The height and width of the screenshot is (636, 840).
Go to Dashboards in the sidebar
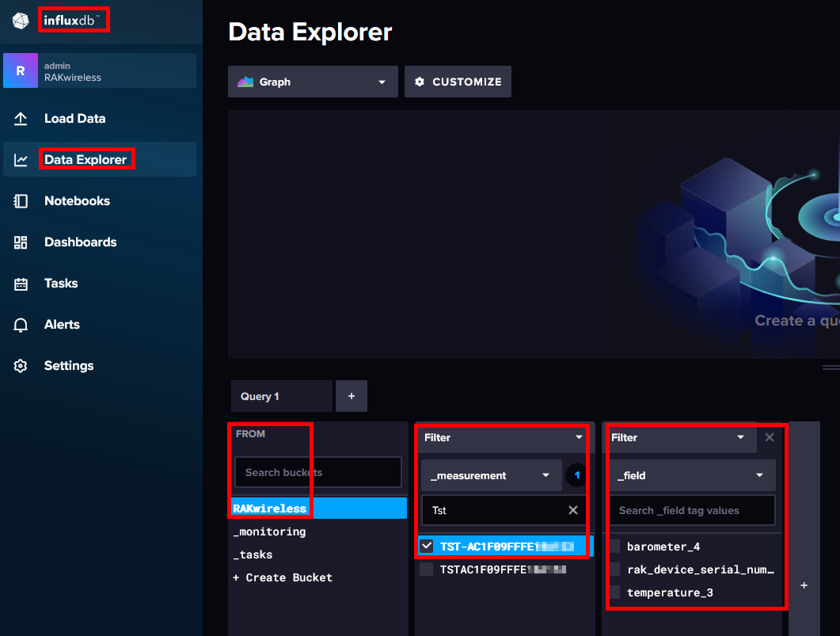coord(80,242)
